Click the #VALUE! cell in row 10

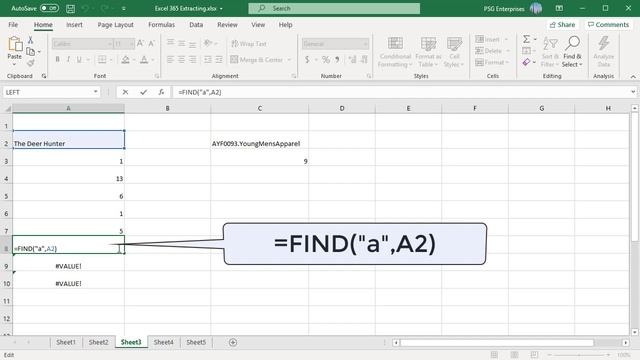click(x=69, y=280)
